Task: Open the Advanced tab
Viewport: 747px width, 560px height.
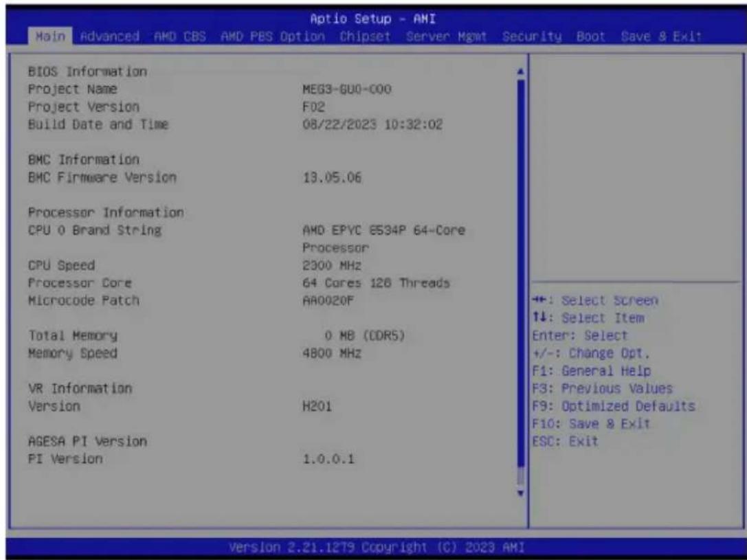Action: [x=110, y=36]
